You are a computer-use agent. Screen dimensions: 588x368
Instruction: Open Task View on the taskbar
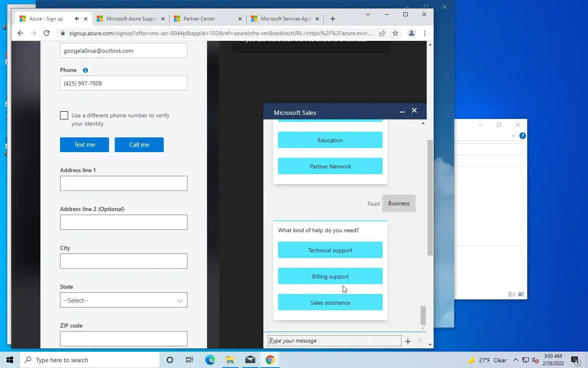point(189,360)
